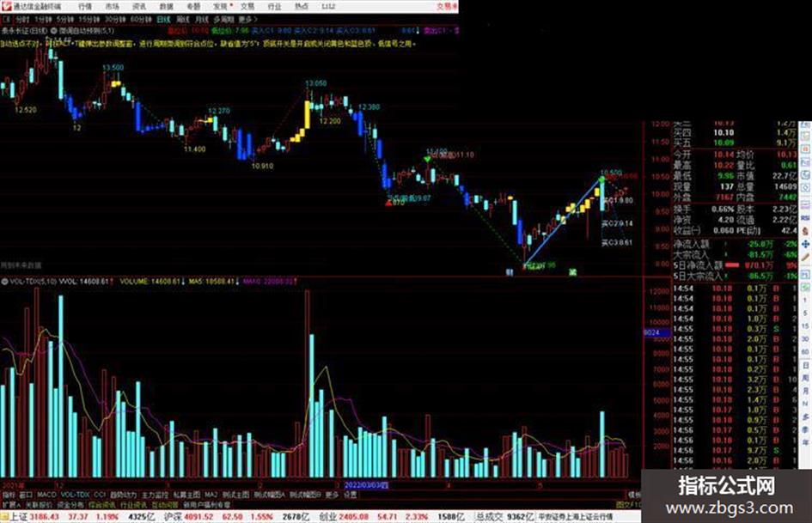
Task: Click the 2022/03/03 date marker on timeline
Action: [x=367, y=485]
